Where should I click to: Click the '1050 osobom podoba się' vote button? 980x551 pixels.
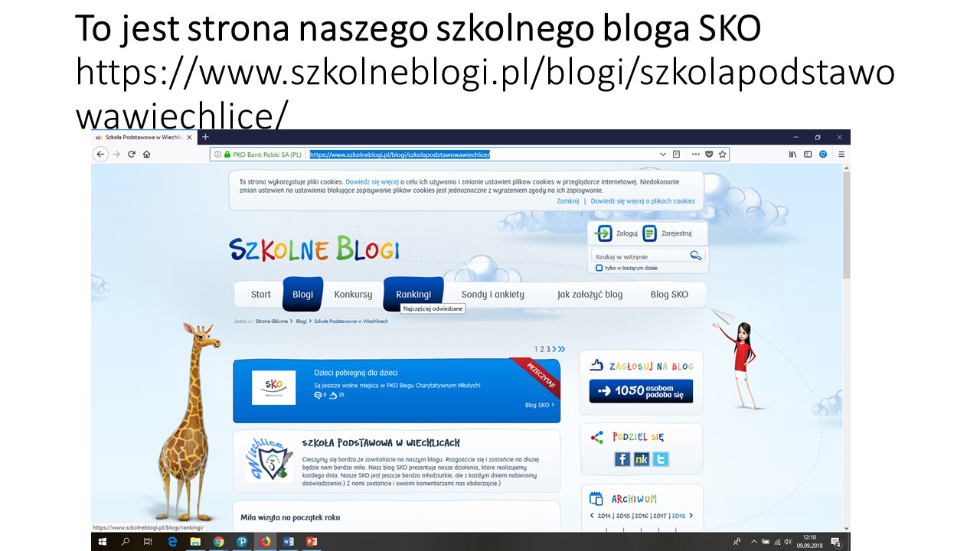point(641,391)
